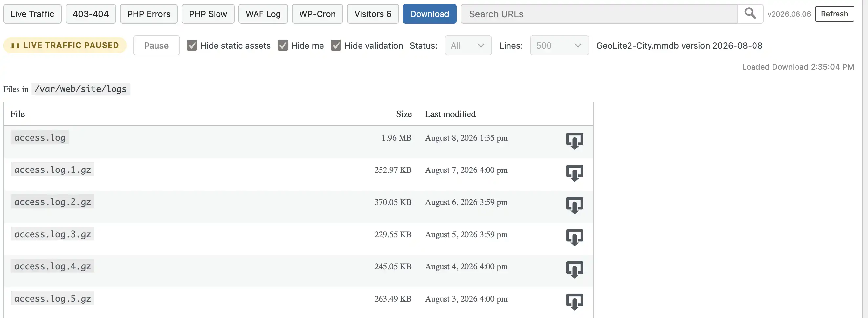Open the WP-Cron tab
This screenshot has height=318, width=868.
coord(318,14)
